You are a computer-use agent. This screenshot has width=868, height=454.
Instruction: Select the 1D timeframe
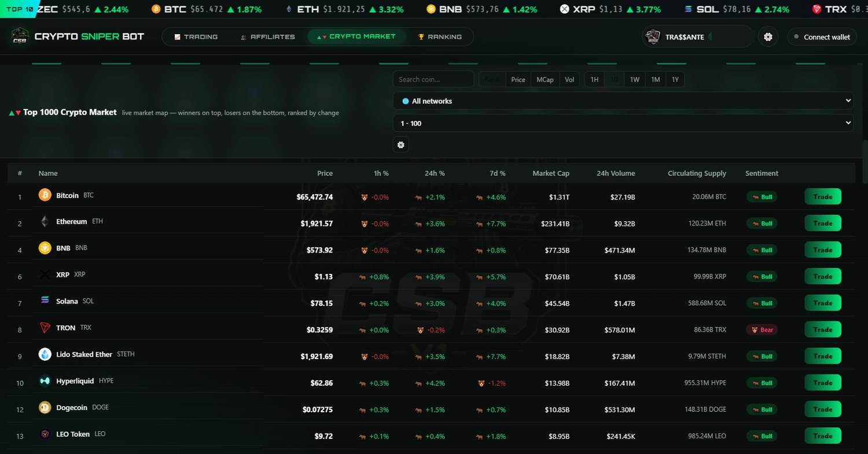pyautogui.click(x=614, y=79)
